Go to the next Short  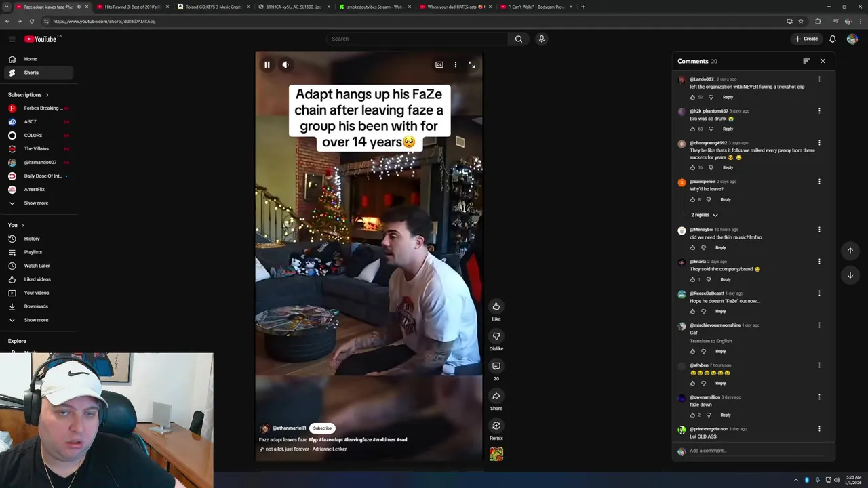click(x=850, y=275)
